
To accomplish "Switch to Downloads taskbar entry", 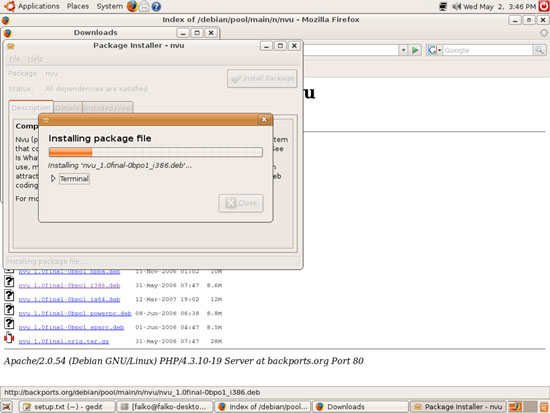I will [360, 407].
